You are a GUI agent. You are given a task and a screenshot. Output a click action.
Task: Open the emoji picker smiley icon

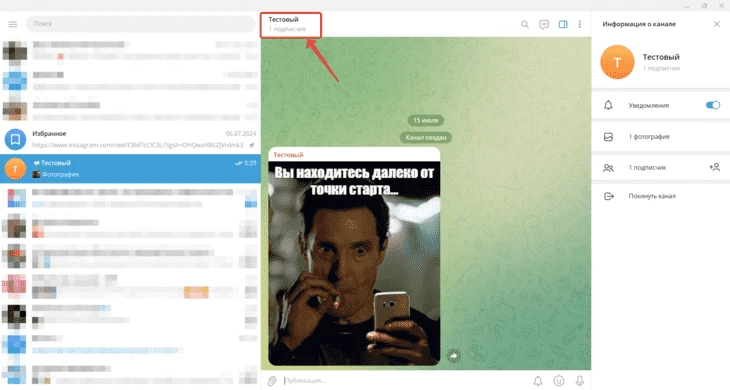click(559, 381)
